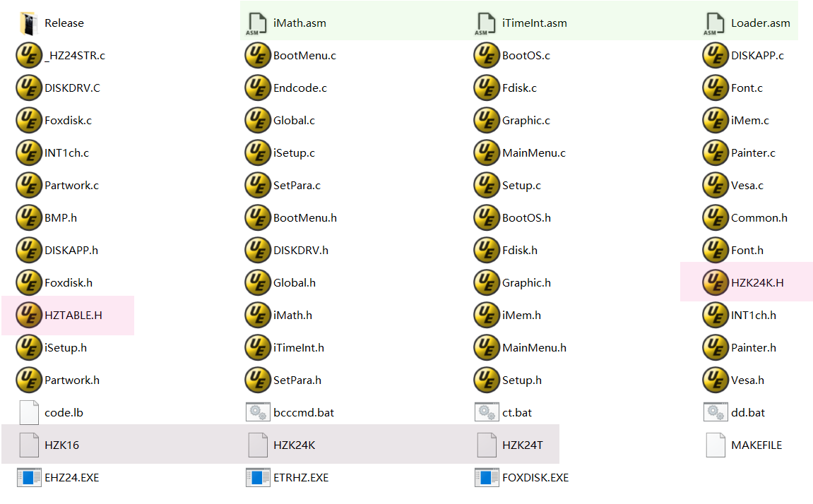813x504 pixels.
Task: Select the file name Partwork.c
Action: [x=71, y=186]
